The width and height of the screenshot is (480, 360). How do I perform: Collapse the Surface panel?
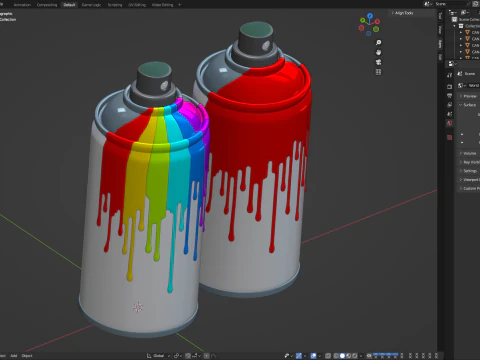coord(469,105)
